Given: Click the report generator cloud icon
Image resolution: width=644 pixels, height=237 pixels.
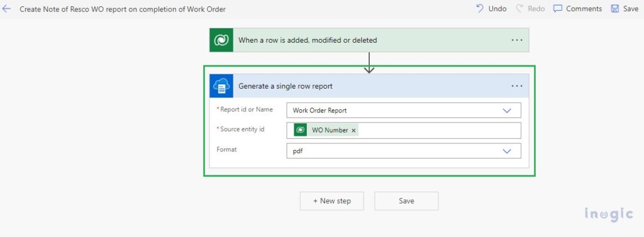Looking at the screenshot, I should (221, 86).
